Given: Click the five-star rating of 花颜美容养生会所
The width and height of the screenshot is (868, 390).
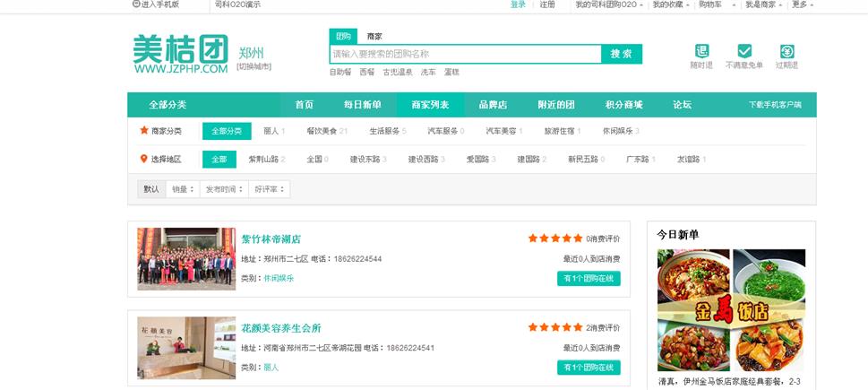Looking at the screenshot, I should tap(554, 327).
